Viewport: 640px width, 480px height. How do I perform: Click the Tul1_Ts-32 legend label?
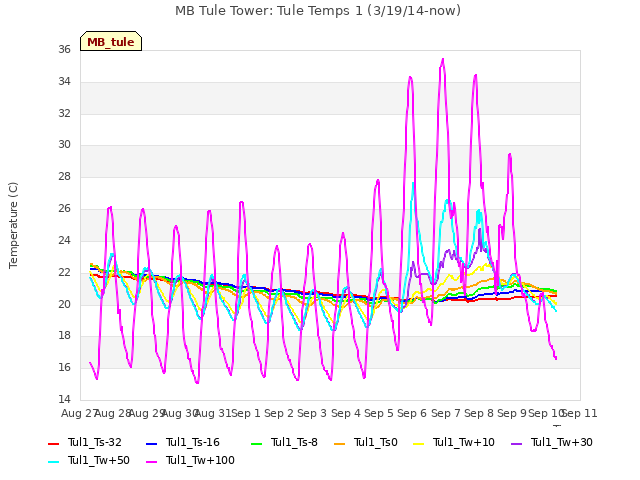coord(95,442)
